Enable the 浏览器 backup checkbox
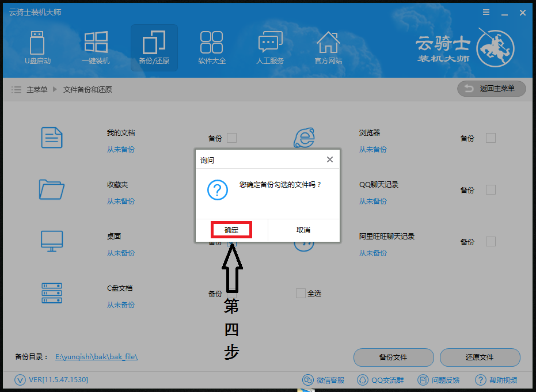Screen dimensions: 536x392 point(491,138)
